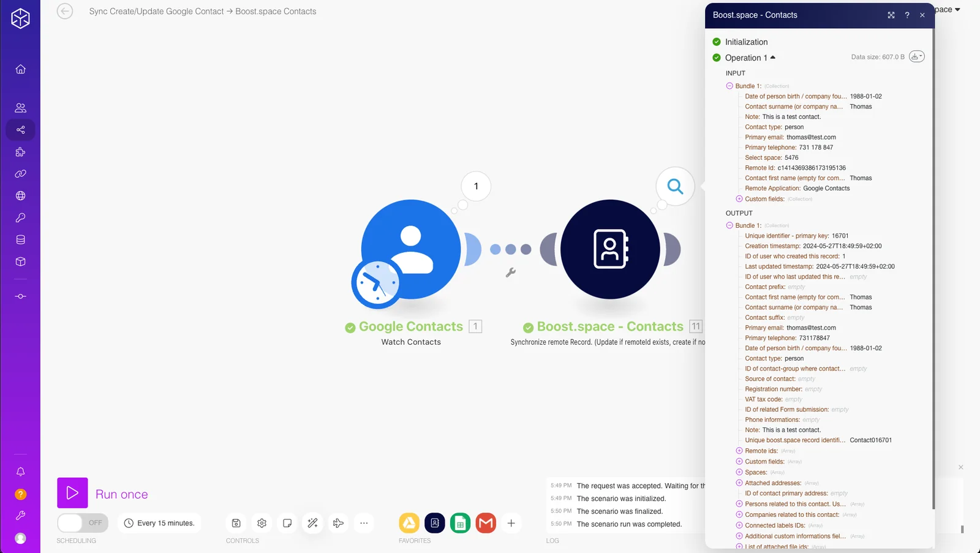Screen dimensions: 980x553
Task: Expand Companies related to this contact array
Action: point(739,515)
